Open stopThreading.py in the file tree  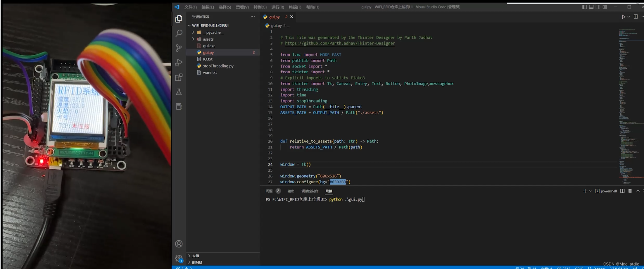pos(223,66)
